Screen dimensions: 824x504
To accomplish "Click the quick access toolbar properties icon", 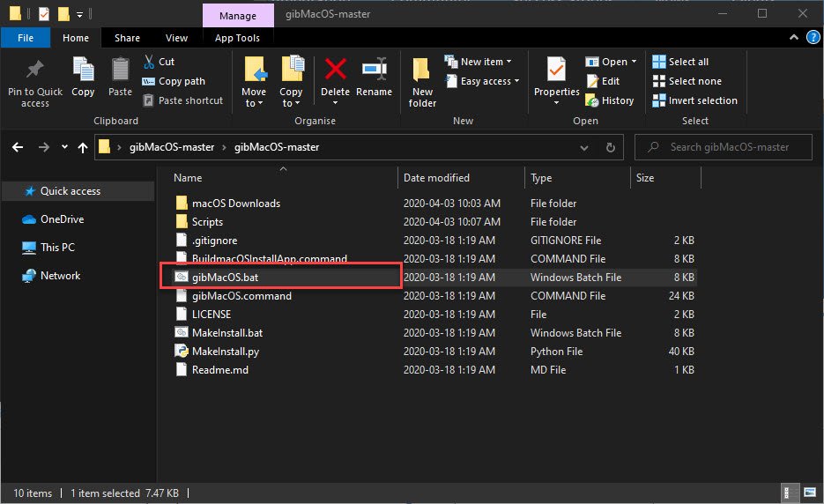I will [x=44, y=14].
